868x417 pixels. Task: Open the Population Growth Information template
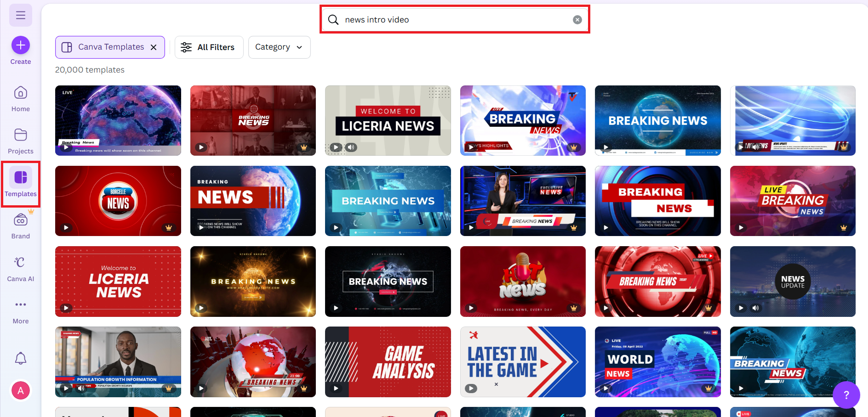[118, 362]
